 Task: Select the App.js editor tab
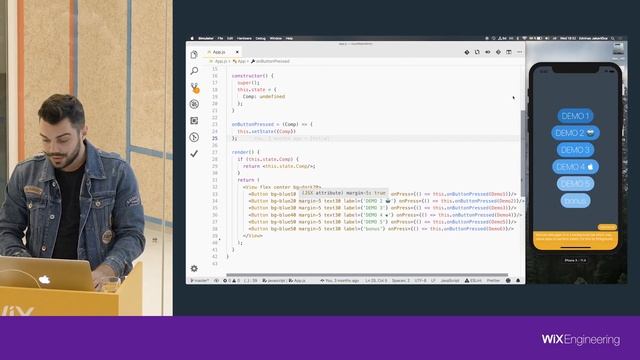tap(222, 52)
